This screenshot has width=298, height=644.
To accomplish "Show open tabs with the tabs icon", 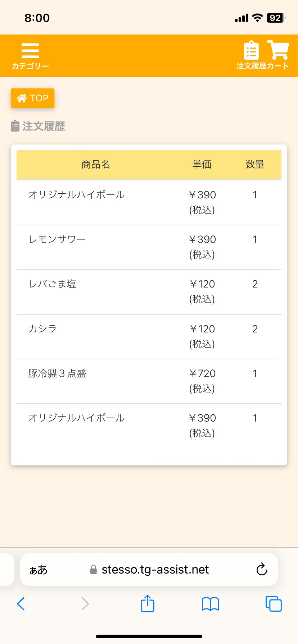I will pyautogui.click(x=274, y=604).
